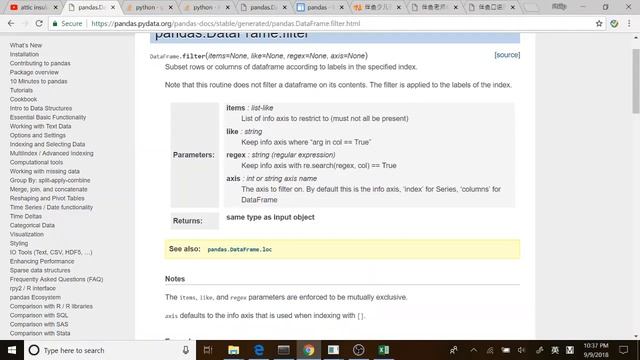Click the Cortana microphone icon

pos(186,350)
